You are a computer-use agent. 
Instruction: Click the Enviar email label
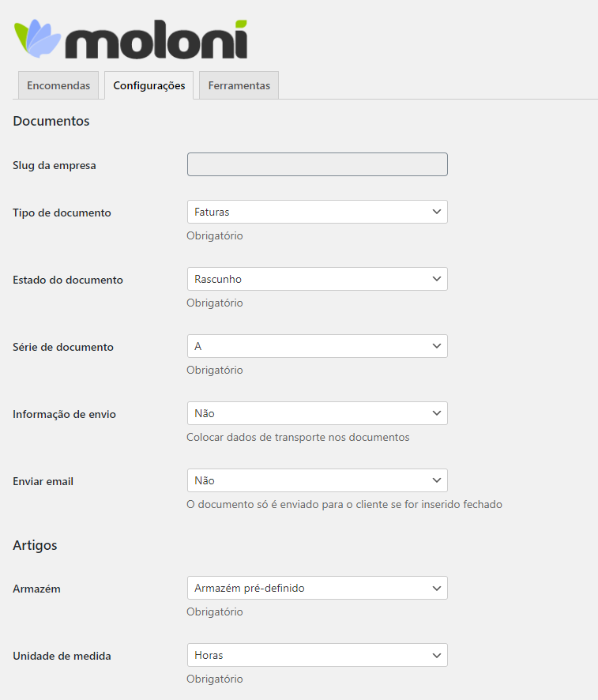pos(43,481)
